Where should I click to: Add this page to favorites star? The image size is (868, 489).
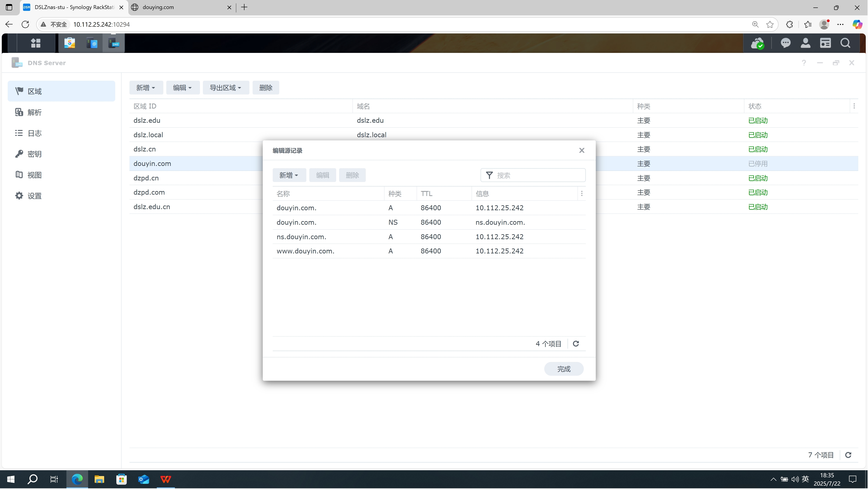(770, 24)
